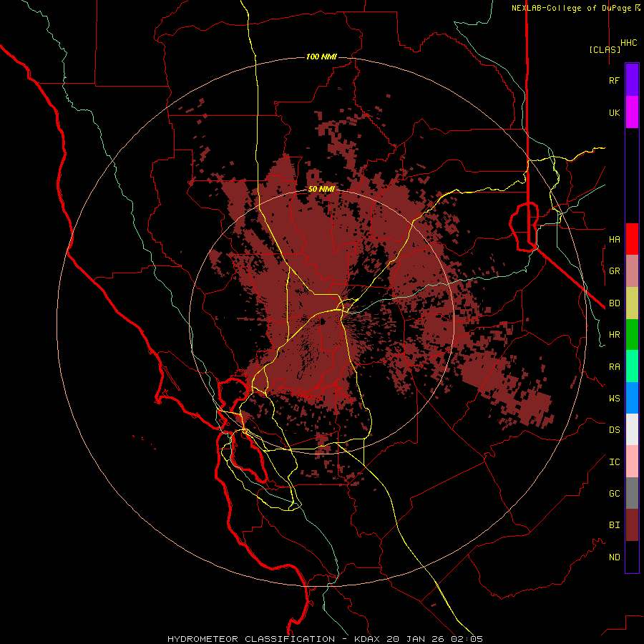Viewport: 644px width, 644px height.
Task: Click the WS legend label
Action: (x=614, y=399)
